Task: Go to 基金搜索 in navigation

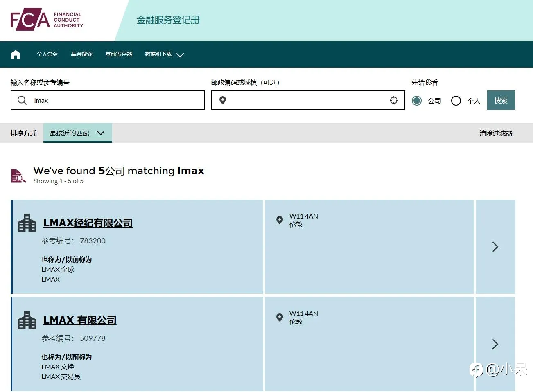Action: click(x=81, y=54)
